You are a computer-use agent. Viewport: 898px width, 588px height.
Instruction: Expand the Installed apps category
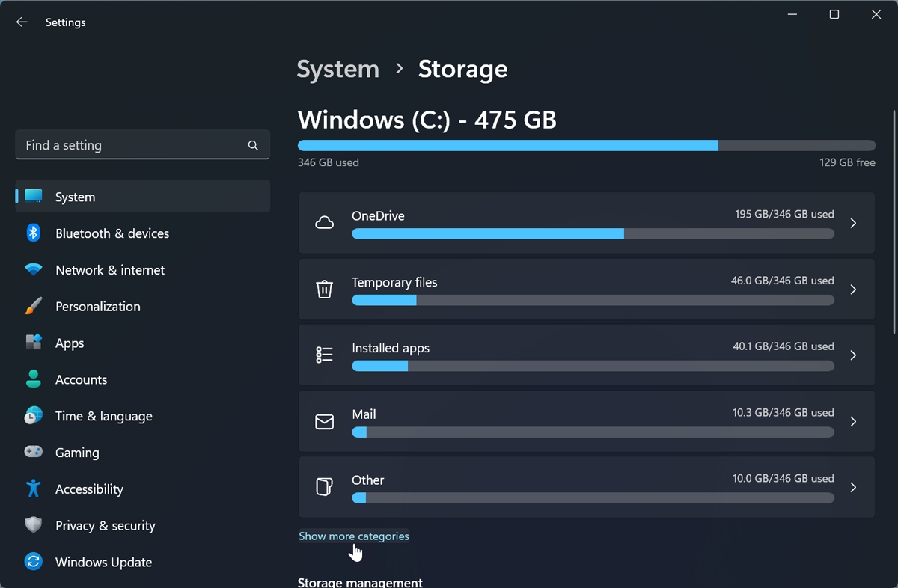tap(853, 355)
